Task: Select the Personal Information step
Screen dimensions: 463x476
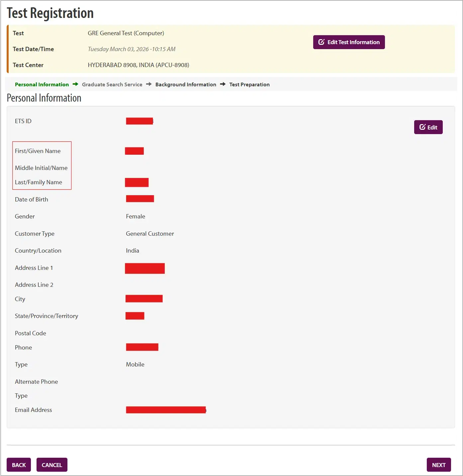Action: 42,84
